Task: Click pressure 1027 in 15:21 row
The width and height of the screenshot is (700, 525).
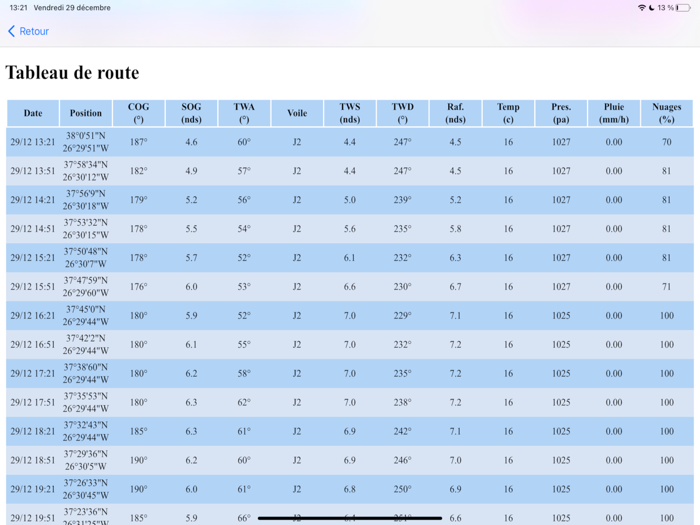Action: (x=561, y=258)
